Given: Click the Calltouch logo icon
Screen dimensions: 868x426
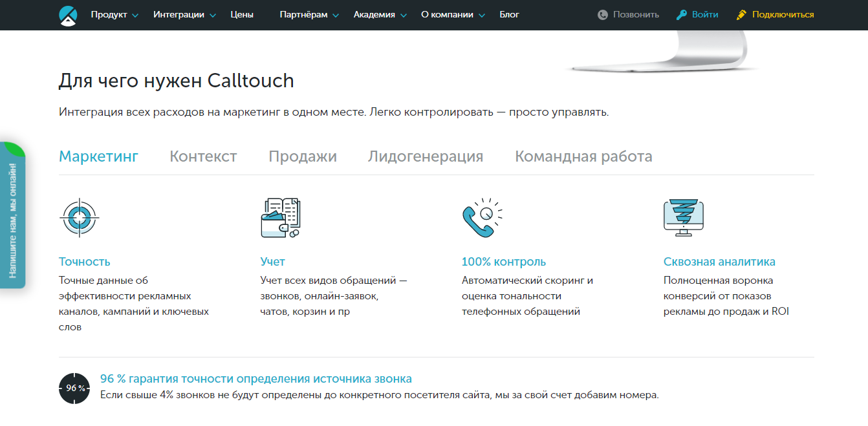Looking at the screenshot, I should tap(68, 15).
